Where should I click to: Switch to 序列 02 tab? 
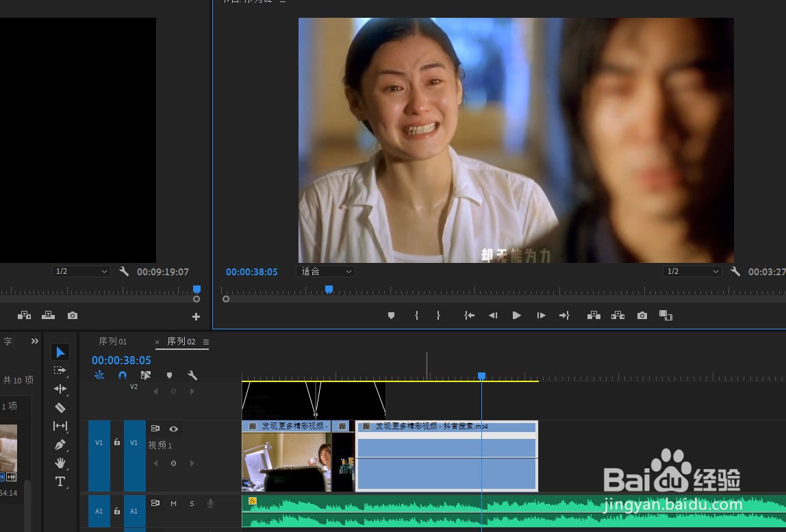tap(181, 341)
